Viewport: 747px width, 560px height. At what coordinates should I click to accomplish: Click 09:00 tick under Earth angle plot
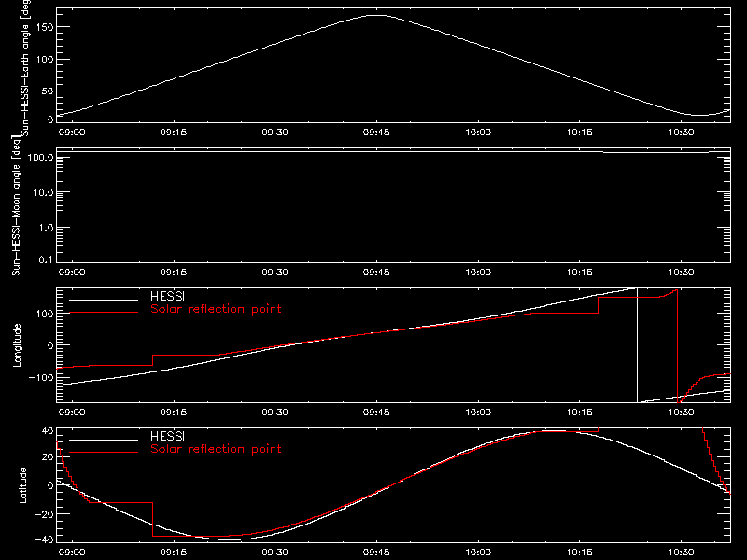click(72, 132)
